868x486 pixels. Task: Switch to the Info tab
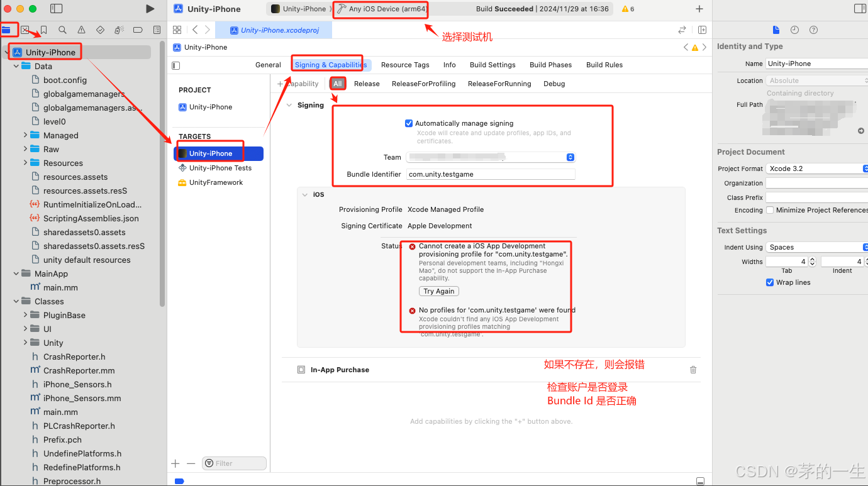pyautogui.click(x=449, y=65)
